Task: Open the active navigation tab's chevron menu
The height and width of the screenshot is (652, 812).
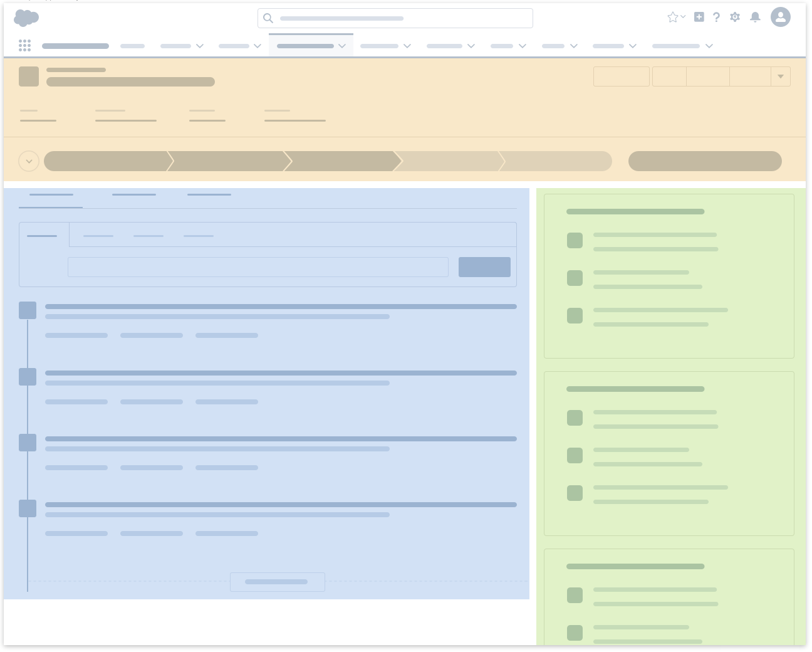Action: pyautogui.click(x=342, y=46)
